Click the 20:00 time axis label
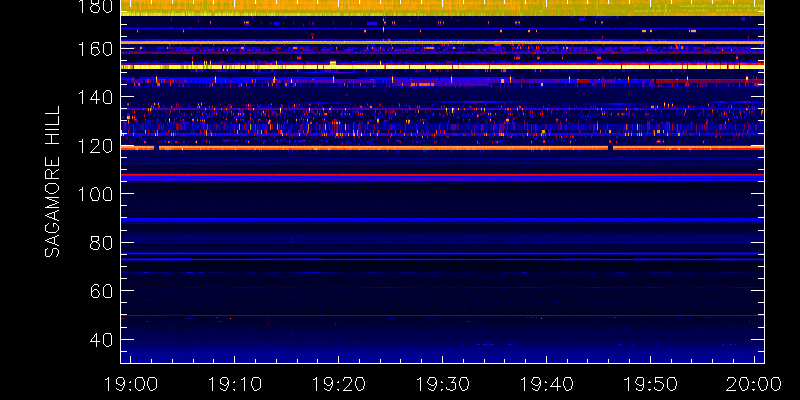 click(754, 384)
